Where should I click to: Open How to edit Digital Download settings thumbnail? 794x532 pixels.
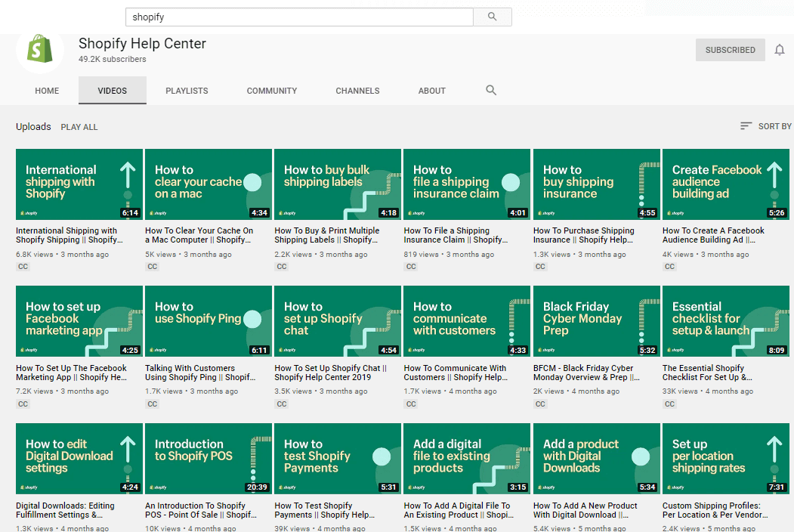(x=79, y=459)
